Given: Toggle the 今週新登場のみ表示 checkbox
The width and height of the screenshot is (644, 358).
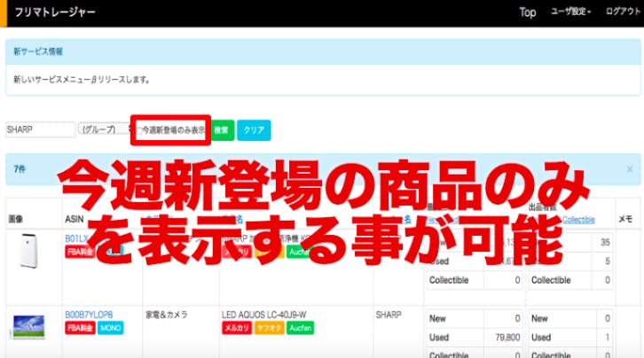Looking at the screenshot, I should (138, 129).
